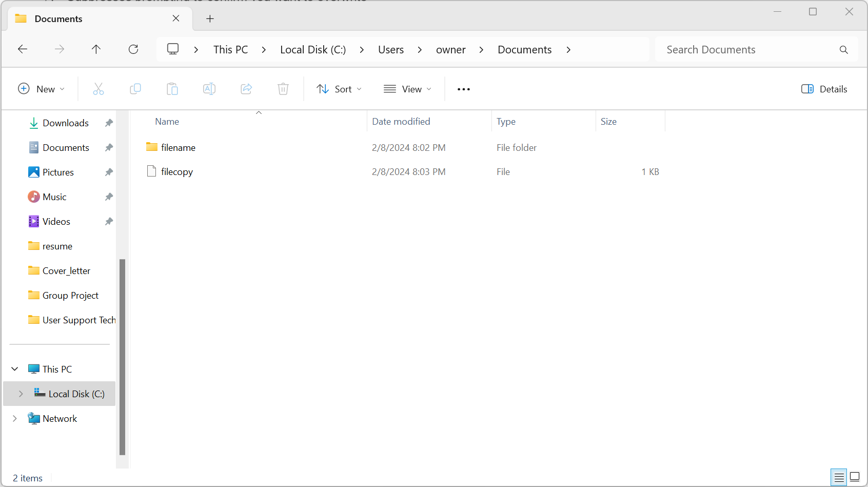Click owner breadcrumb

pos(451,50)
